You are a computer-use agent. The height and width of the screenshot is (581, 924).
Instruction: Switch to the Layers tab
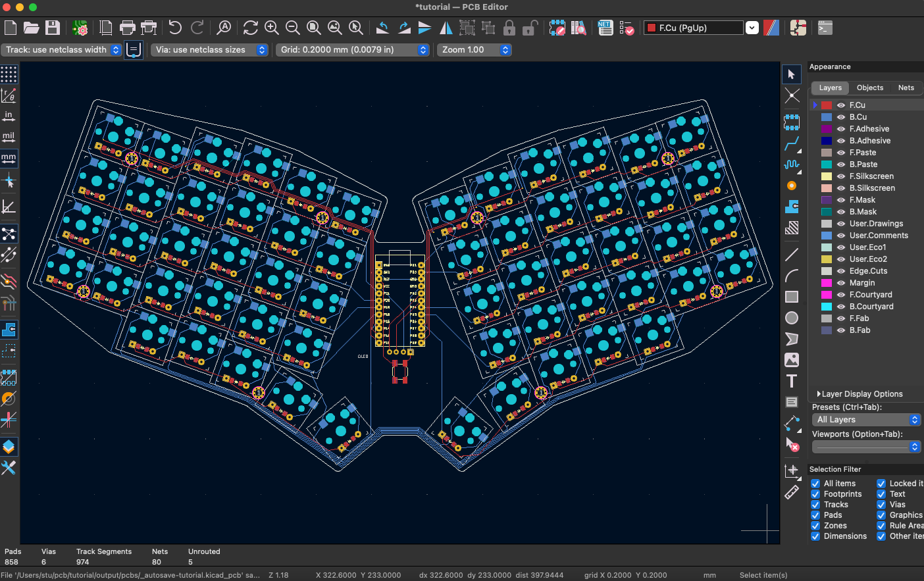coord(830,88)
